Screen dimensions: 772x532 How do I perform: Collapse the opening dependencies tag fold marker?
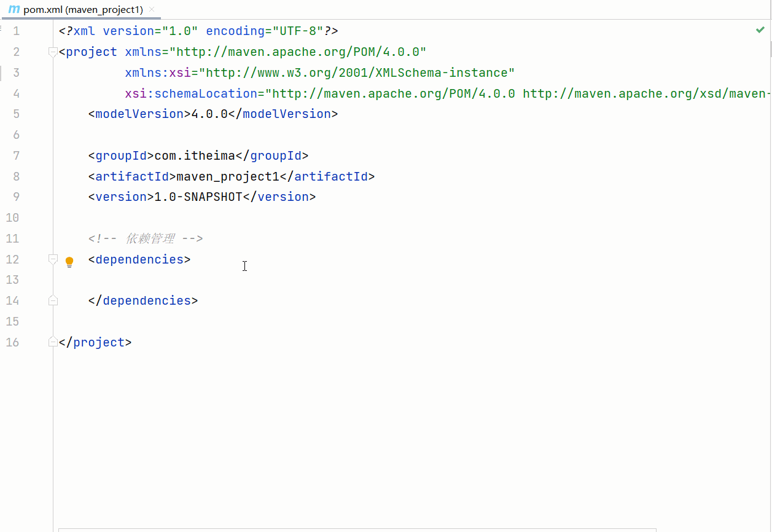point(53,260)
